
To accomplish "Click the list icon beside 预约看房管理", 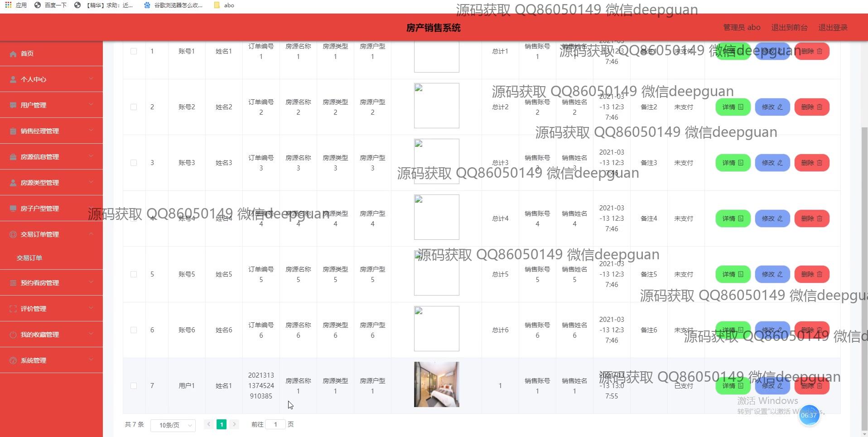I will (x=13, y=283).
